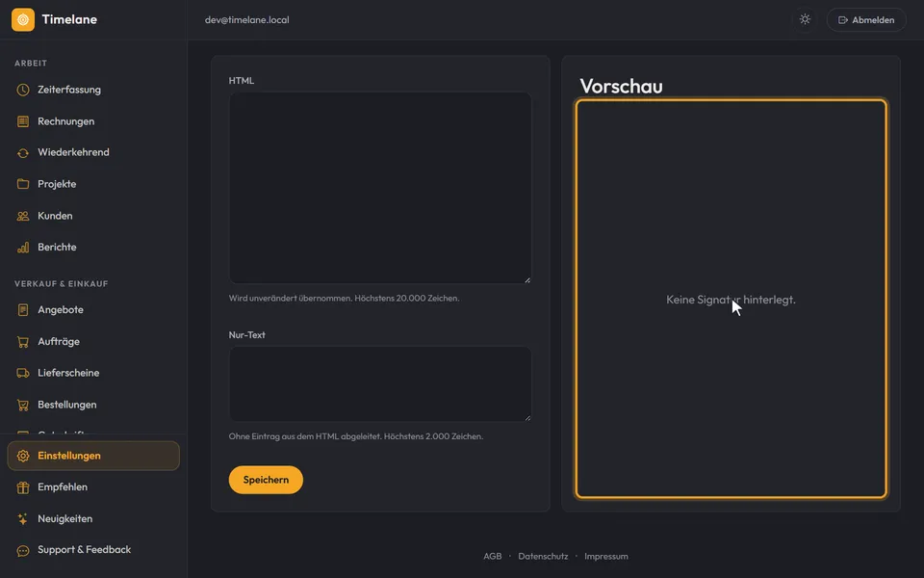Click the Speichern button

click(266, 480)
